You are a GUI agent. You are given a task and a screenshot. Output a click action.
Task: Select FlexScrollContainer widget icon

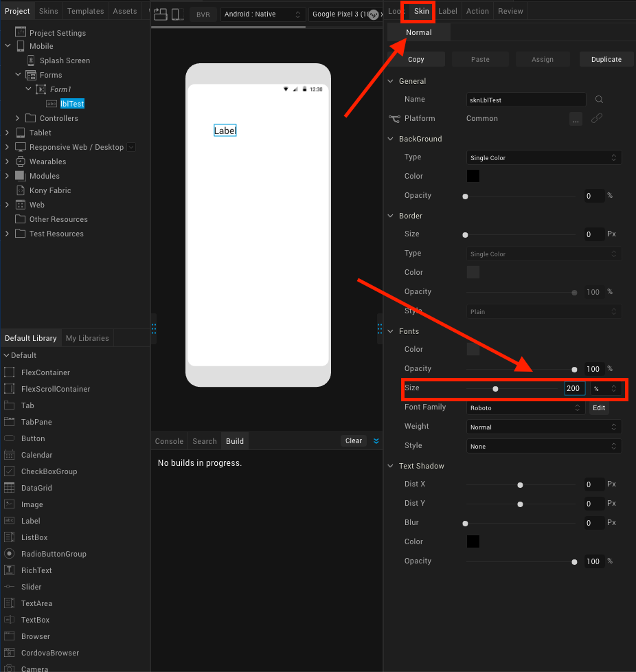coord(9,389)
